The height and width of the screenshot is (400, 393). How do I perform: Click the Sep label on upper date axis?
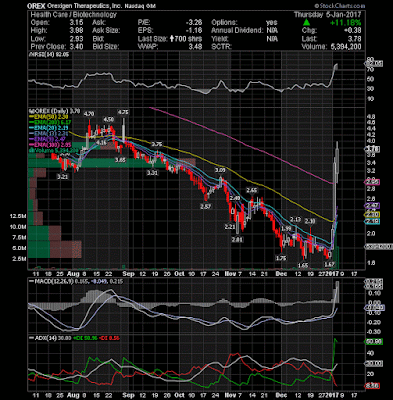pyautogui.click(x=128, y=274)
